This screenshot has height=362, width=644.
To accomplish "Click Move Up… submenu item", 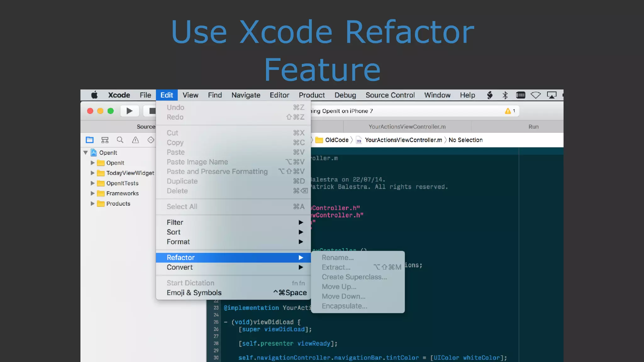I will tap(358, 287).
